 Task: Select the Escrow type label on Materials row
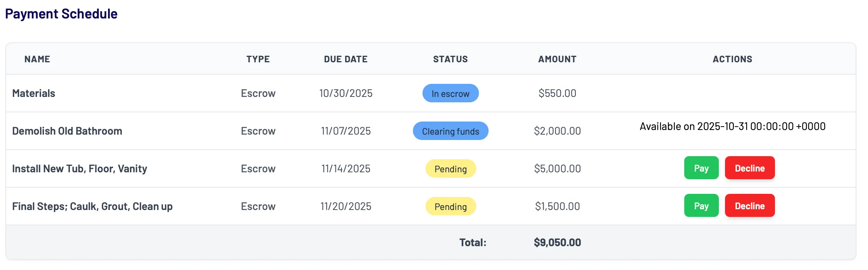pos(258,93)
